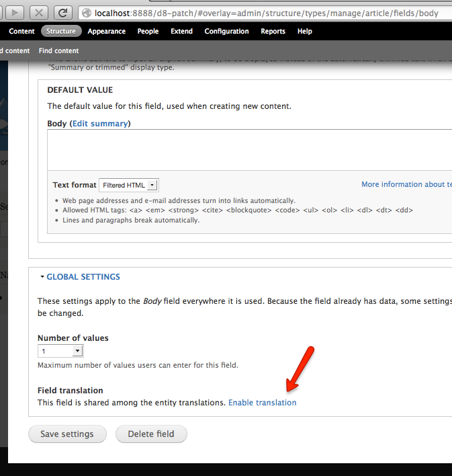Click the Edit summary link

click(100, 124)
